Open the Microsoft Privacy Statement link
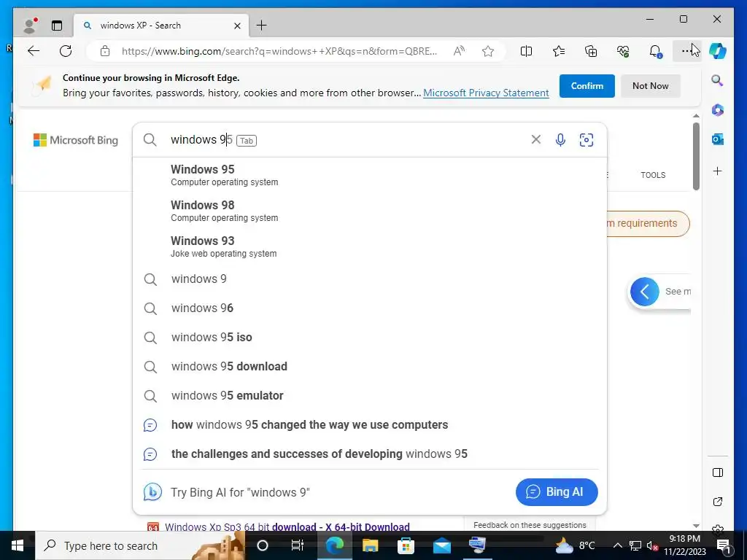747x560 pixels. (x=486, y=93)
